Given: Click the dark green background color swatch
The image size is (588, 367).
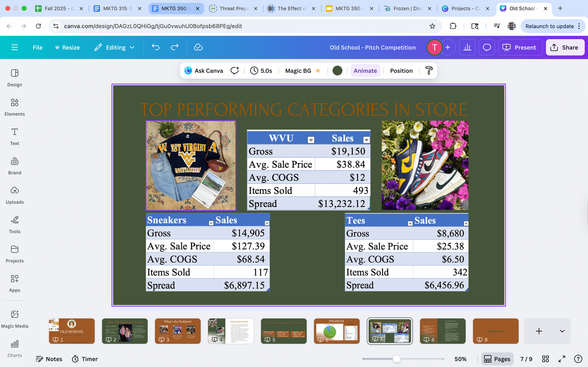Looking at the screenshot, I should tap(337, 71).
